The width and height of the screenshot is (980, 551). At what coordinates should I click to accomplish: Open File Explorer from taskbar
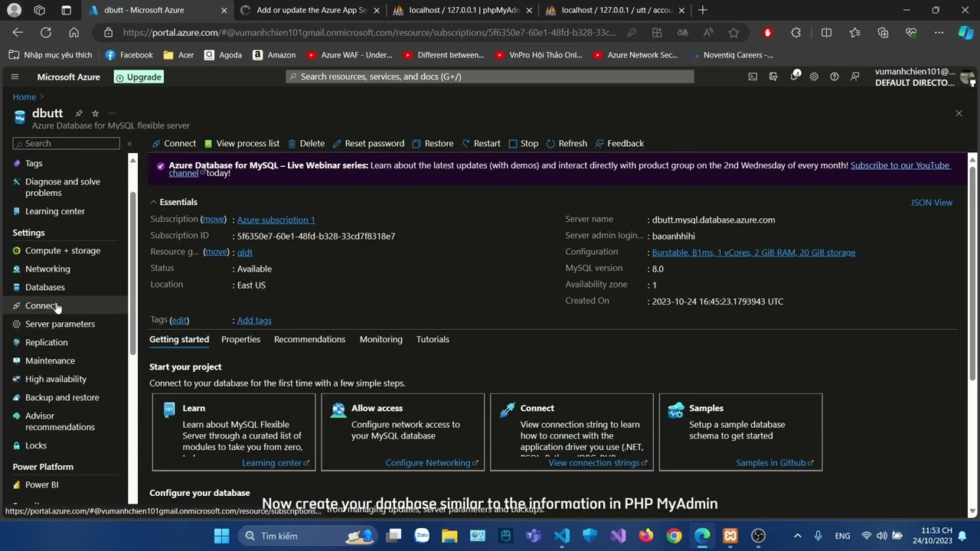[x=449, y=536]
